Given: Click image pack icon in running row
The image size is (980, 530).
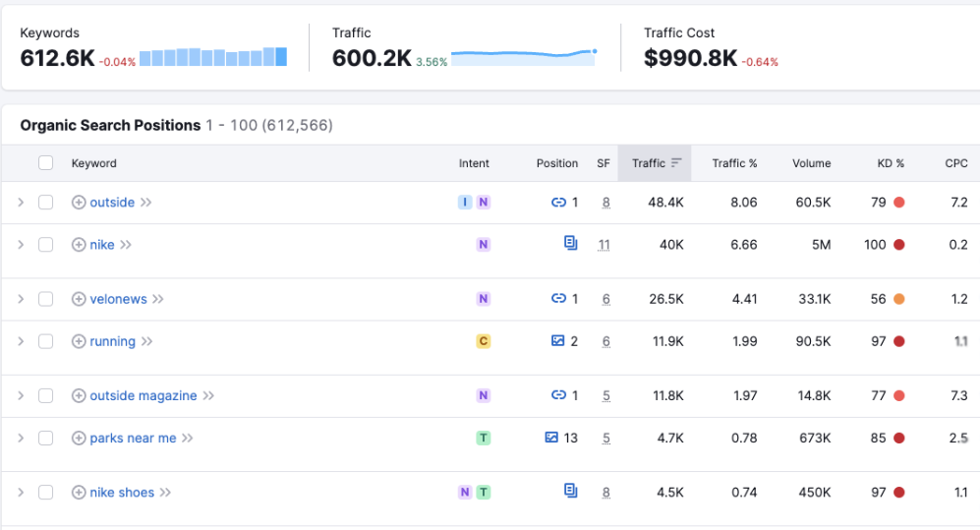Looking at the screenshot, I should click(558, 340).
